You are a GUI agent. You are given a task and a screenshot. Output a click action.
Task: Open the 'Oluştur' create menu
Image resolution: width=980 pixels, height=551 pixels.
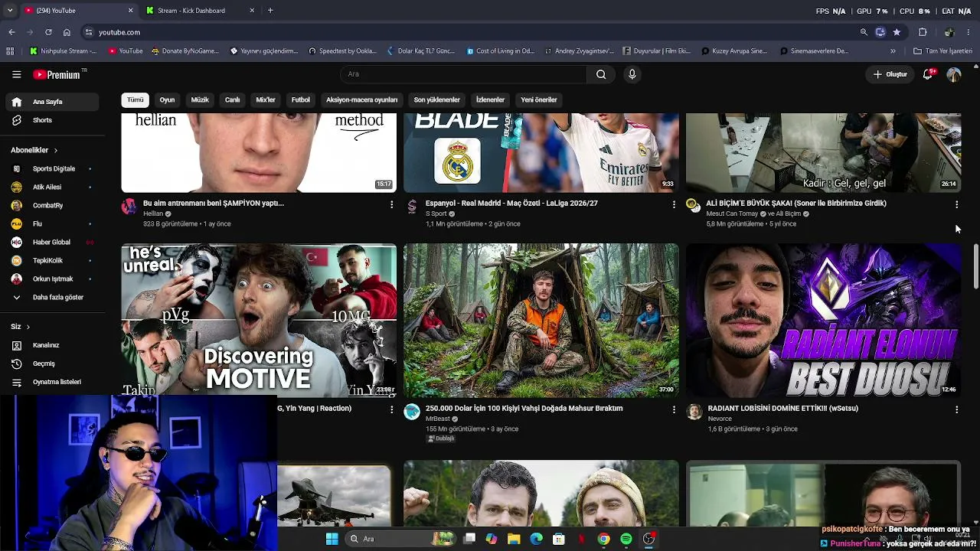coord(890,74)
